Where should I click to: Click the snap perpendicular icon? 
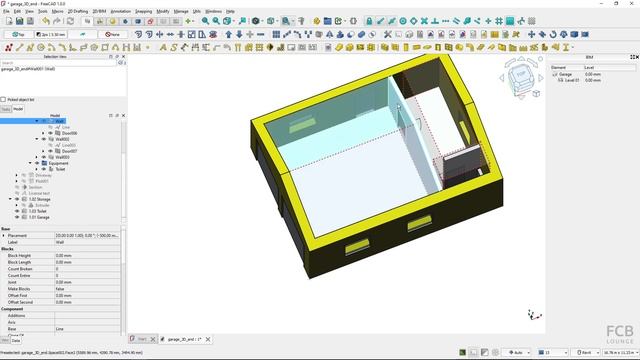point(435,21)
